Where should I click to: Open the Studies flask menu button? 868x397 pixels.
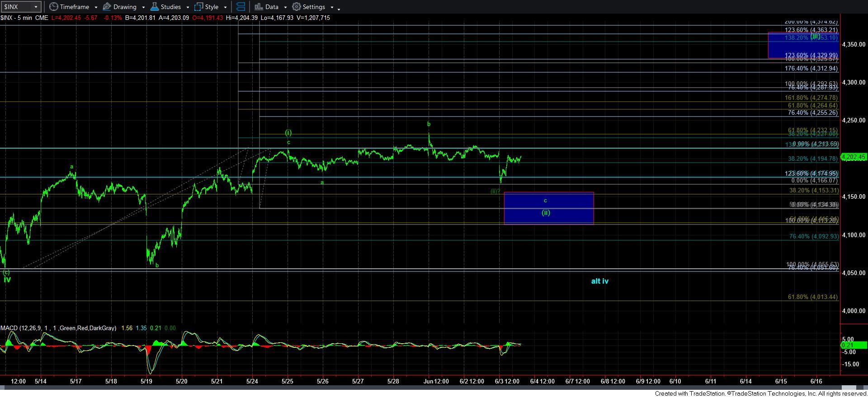[x=165, y=7]
